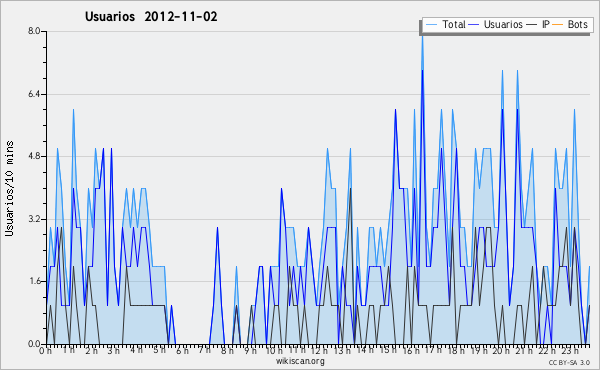Click the '0 h' x-axis label
The image size is (600, 370).
(46, 350)
